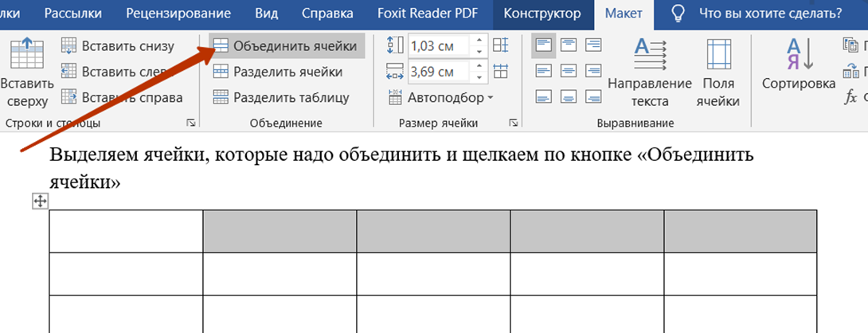Click the Автоподбор icon
Screen dimensions: 868x333
tap(395, 97)
